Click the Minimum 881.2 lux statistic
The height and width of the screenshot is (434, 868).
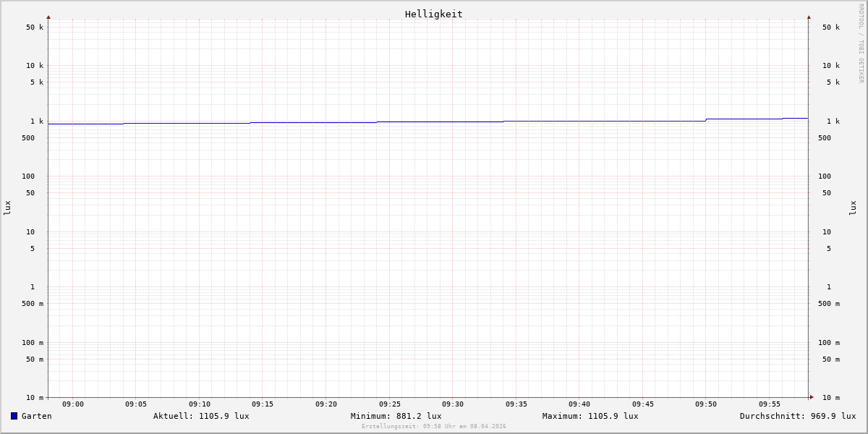[396, 416]
